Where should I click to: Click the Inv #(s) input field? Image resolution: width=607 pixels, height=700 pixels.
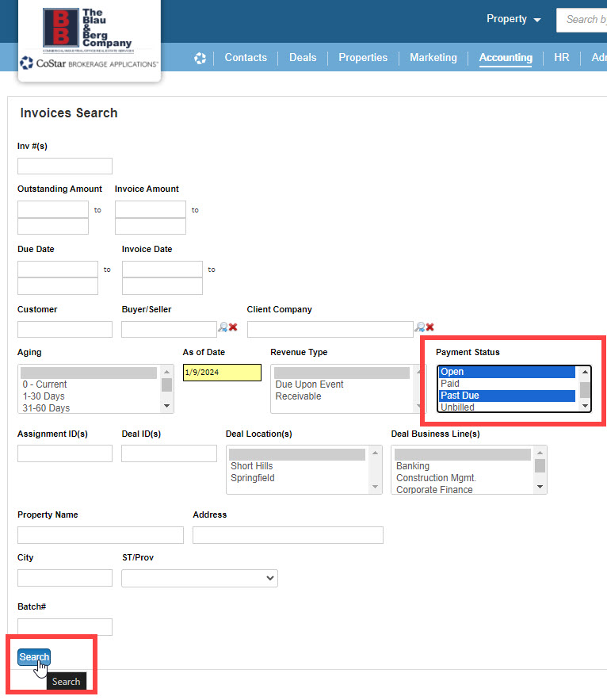tap(65, 166)
